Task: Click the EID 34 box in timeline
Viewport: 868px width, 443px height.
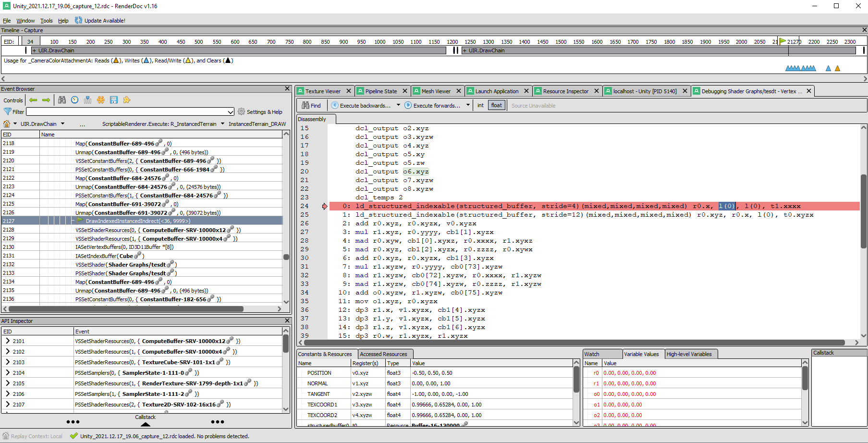Action: [30, 41]
